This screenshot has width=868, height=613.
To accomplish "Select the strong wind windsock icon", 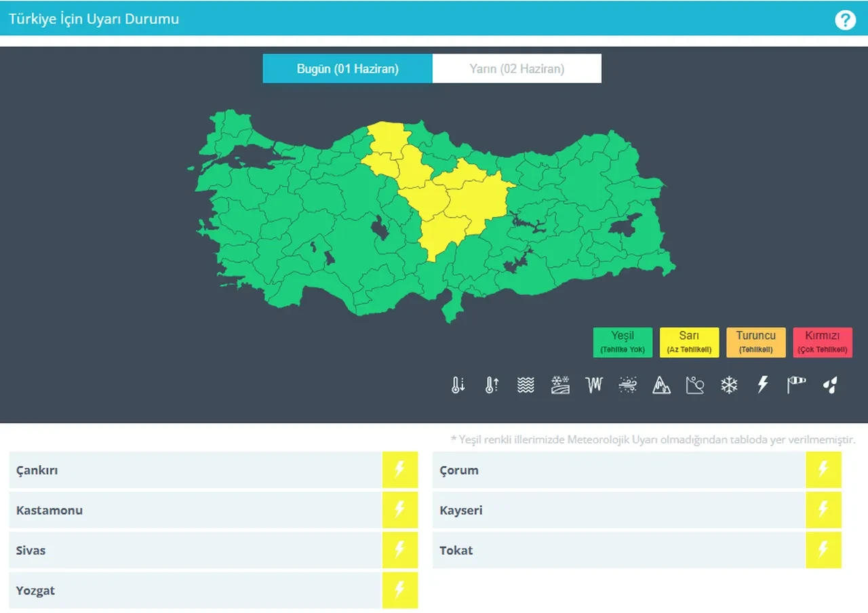I will point(796,384).
